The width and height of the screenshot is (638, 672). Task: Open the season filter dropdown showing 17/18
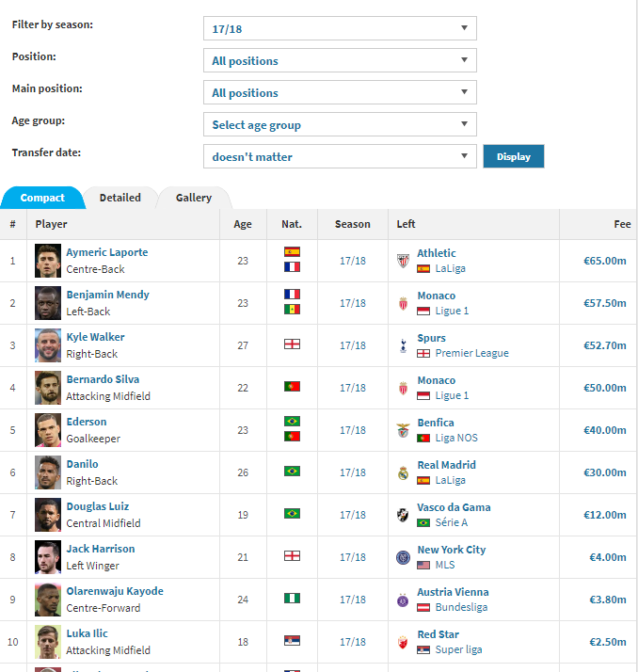[340, 29]
